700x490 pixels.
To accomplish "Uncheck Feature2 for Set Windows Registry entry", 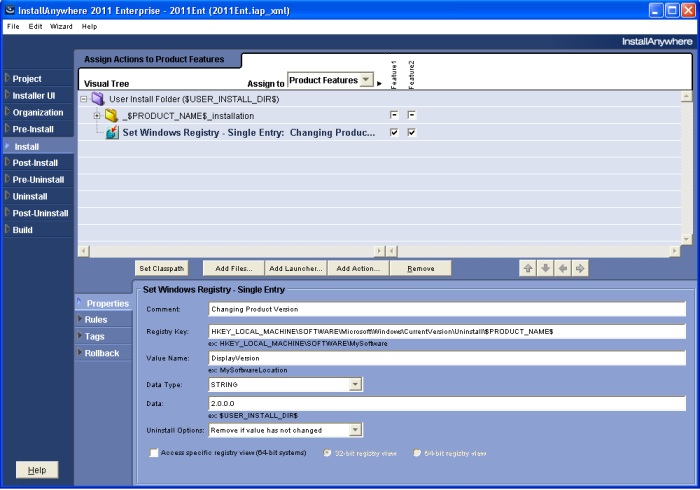I will [412, 132].
